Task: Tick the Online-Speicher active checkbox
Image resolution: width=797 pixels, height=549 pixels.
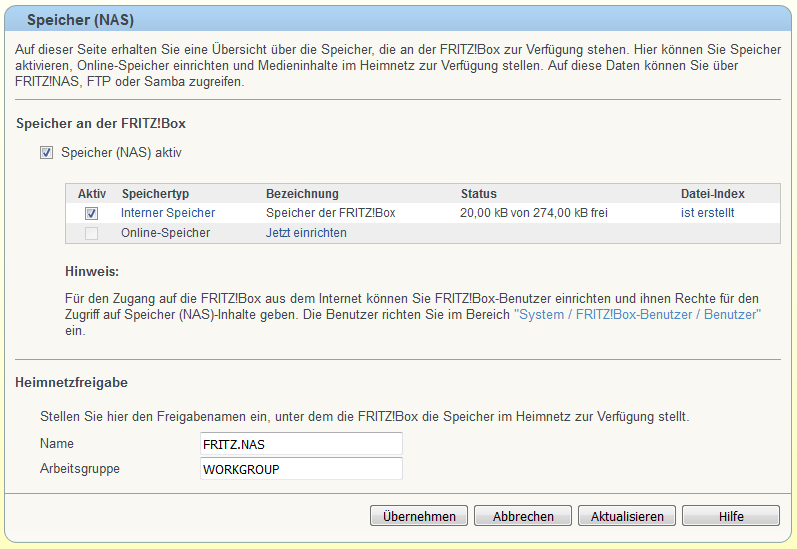Action: [91, 233]
